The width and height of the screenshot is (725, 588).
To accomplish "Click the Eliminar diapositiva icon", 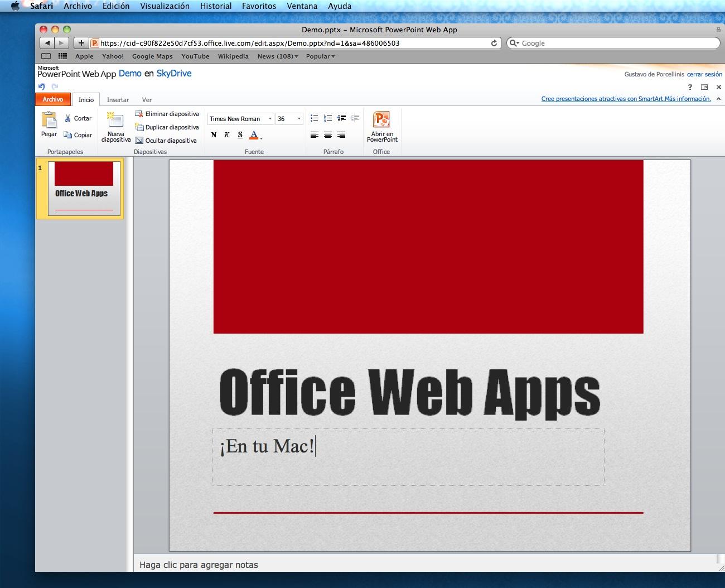I will pyautogui.click(x=139, y=114).
